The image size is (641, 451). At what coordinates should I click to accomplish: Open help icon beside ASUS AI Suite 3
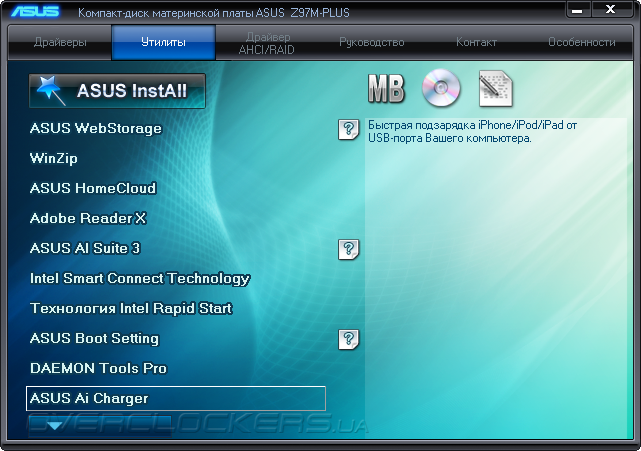348,249
